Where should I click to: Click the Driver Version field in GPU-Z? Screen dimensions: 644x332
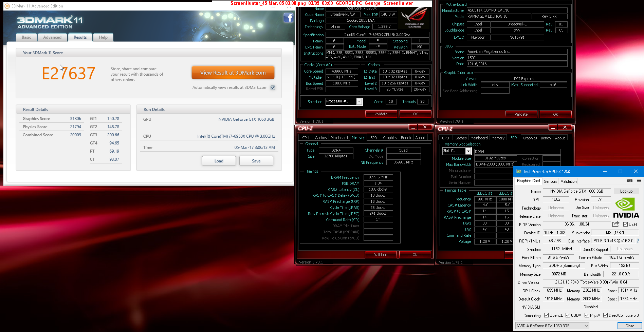click(591, 282)
